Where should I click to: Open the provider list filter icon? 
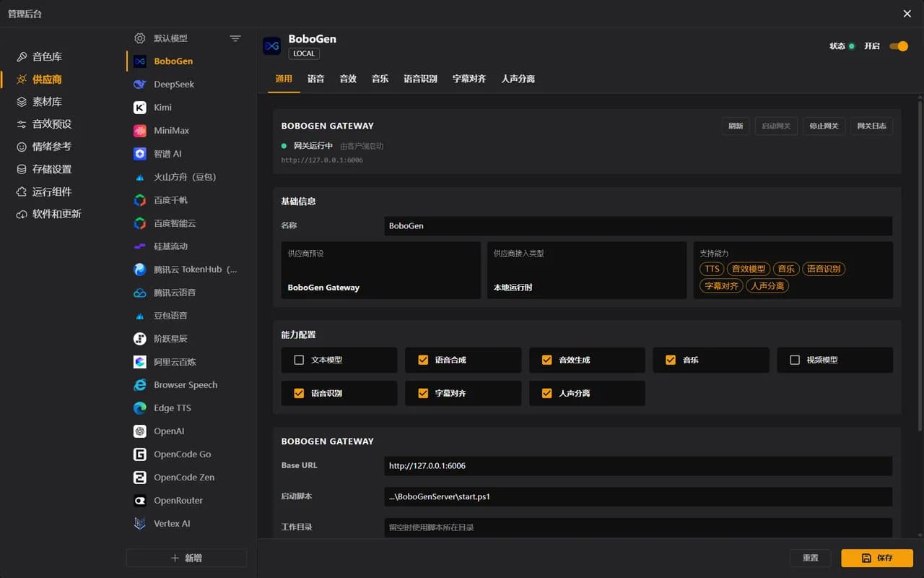pyautogui.click(x=235, y=38)
